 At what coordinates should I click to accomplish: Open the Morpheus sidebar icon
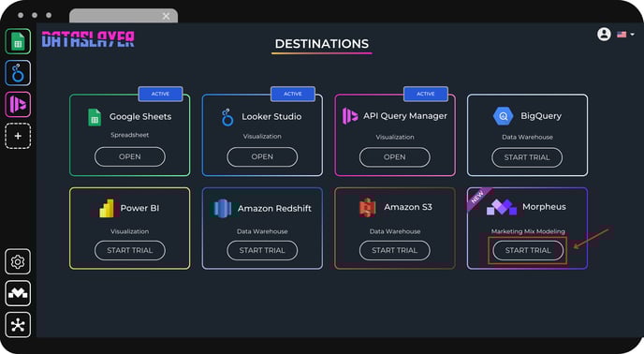click(18, 293)
